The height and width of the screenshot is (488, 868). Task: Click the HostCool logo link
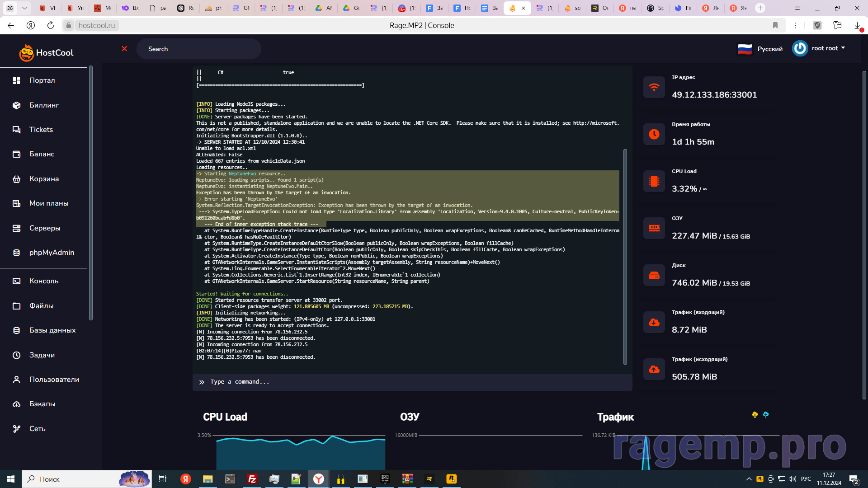point(46,52)
